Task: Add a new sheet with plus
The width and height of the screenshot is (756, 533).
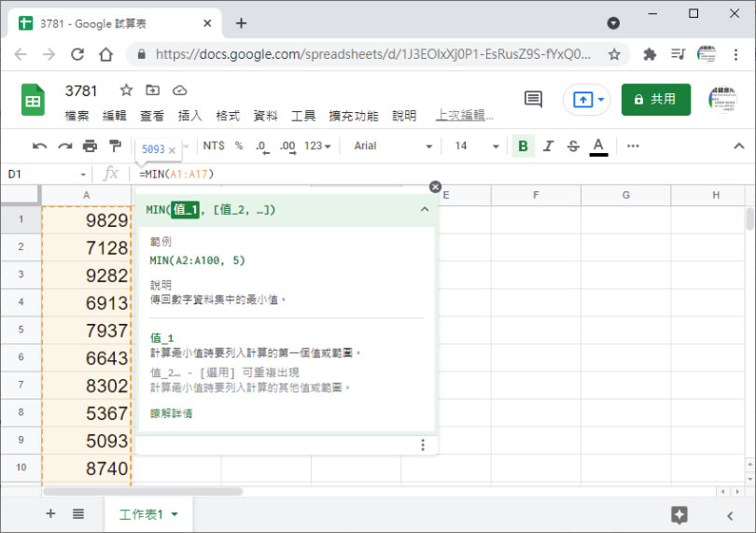Action: click(x=50, y=513)
